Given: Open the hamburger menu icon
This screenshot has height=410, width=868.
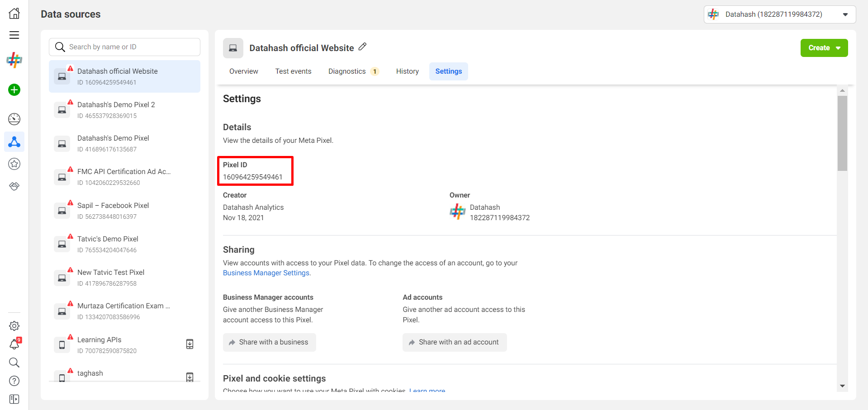Looking at the screenshot, I should click(14, 35).
